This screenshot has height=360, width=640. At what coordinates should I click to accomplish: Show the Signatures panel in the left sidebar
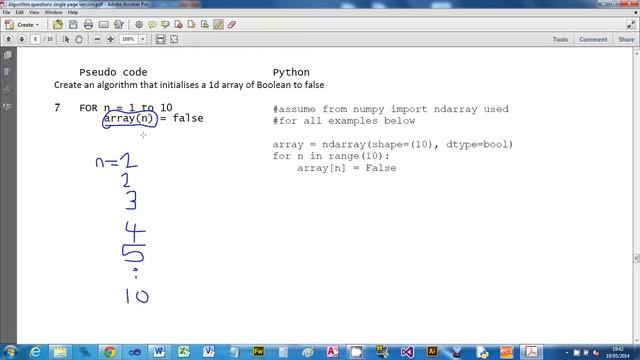click(7, 107)
